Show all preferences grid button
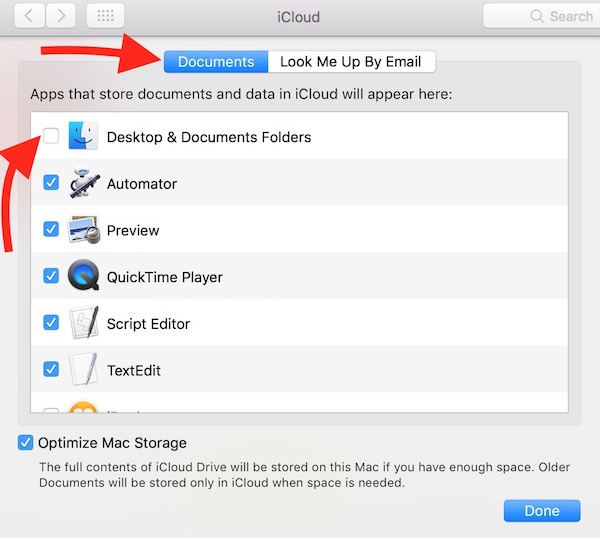The width and height of the screenshot is (600, 538). pyautogui.click(x=106, y=16)
